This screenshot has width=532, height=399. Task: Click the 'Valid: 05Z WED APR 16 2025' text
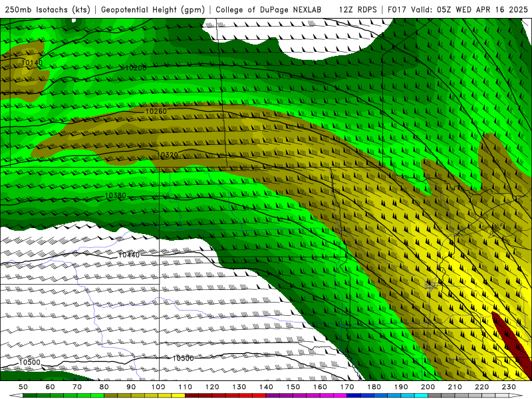point(469,9)
